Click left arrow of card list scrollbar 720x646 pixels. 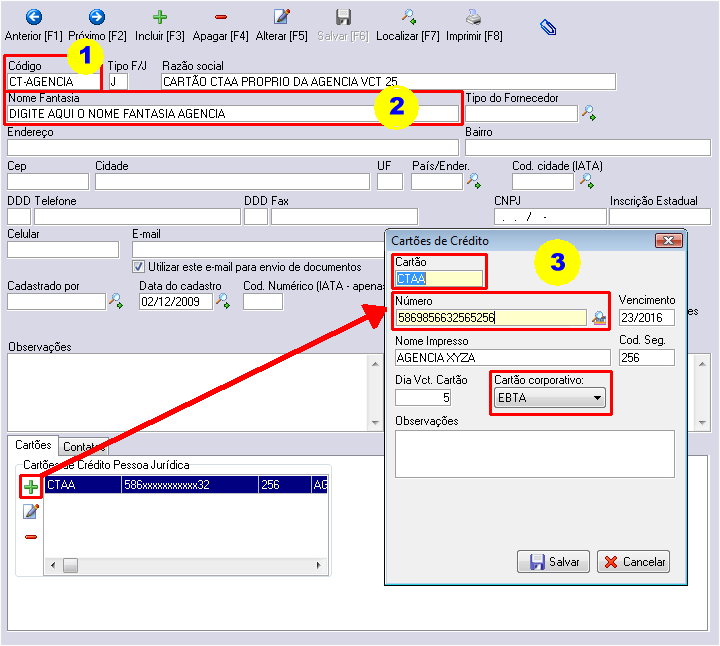[x=53, y=565]
